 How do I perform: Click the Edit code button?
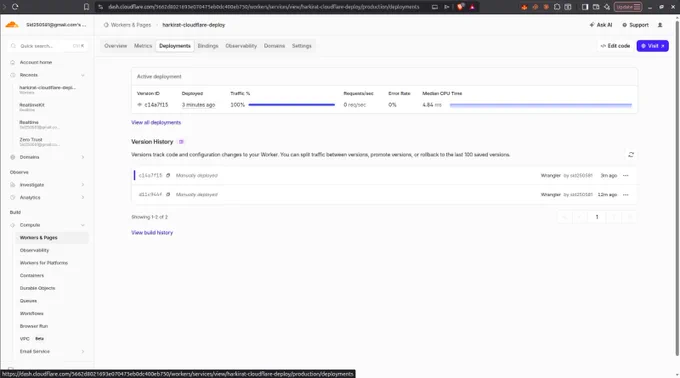point(615,46)
